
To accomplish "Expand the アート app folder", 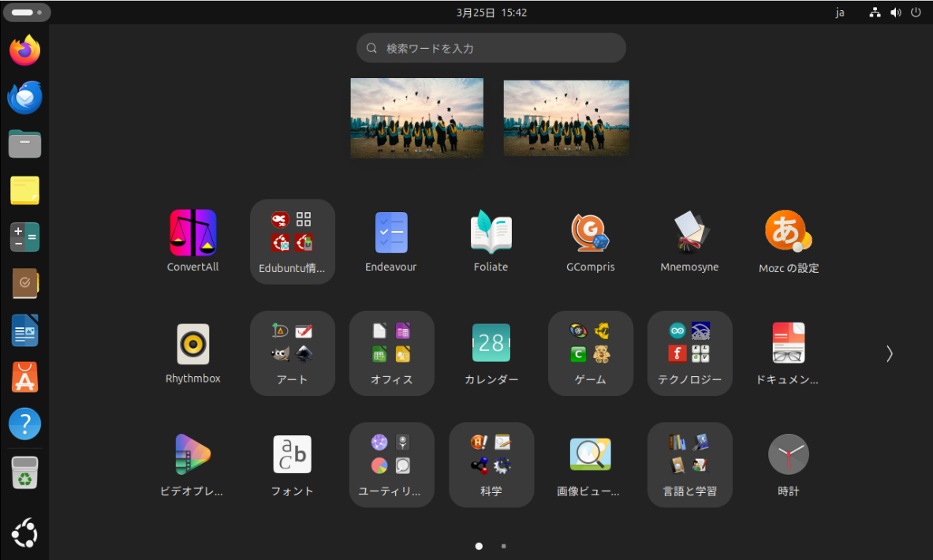I will tap(292, 353).
